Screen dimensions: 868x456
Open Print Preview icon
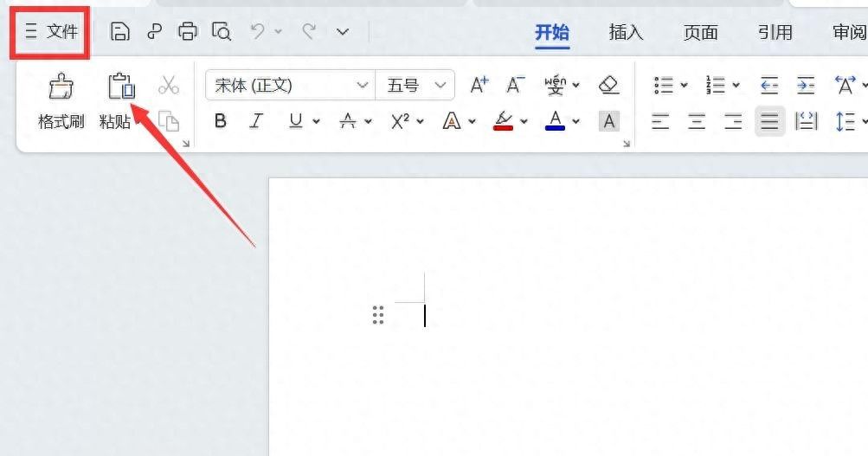tap(222, 31)
